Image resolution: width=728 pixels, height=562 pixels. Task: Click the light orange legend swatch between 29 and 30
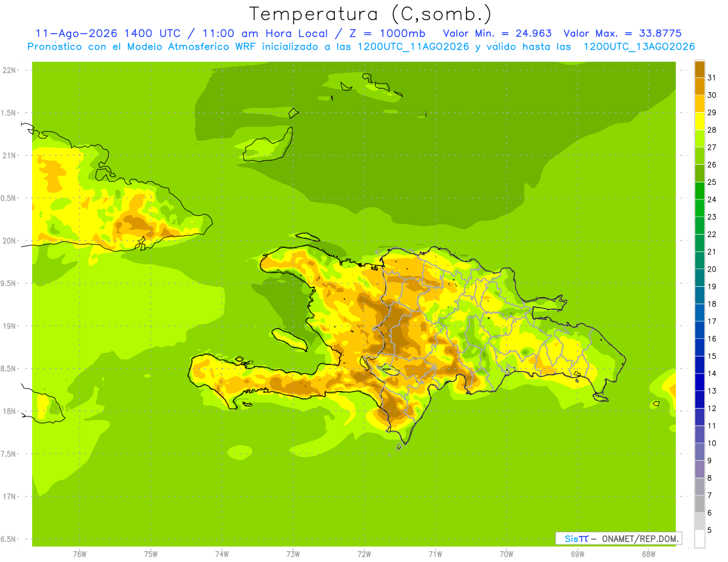699,104
